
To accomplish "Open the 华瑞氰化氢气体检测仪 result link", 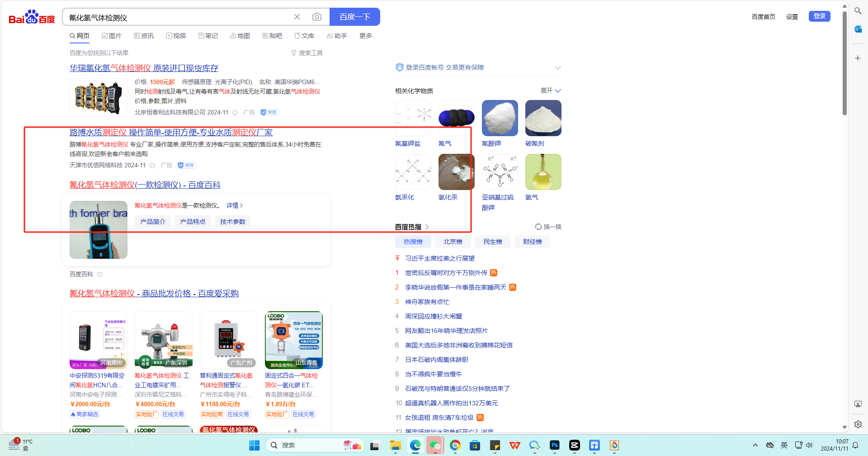I will point(144,68).
